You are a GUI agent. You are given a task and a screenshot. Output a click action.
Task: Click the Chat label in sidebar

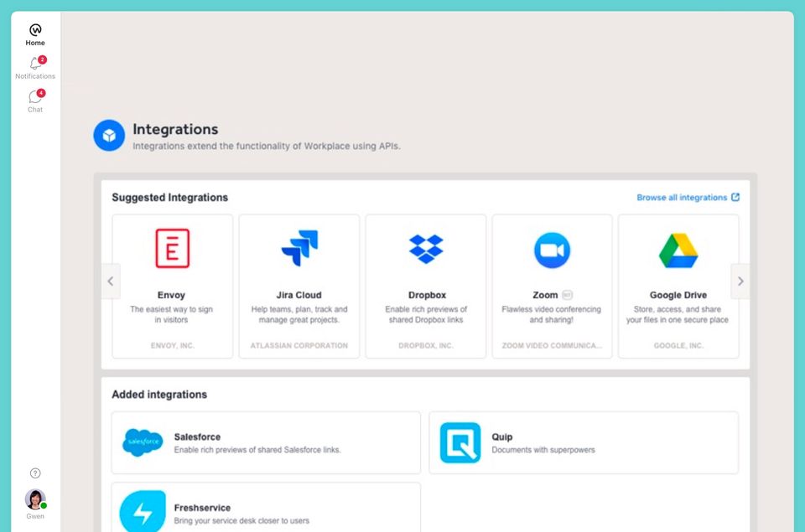tap(35, 110)
